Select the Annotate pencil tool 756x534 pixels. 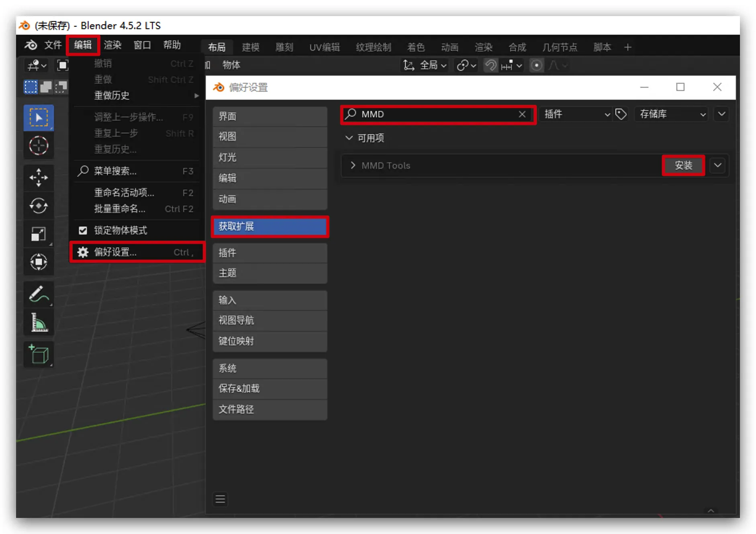coord(39,294)
